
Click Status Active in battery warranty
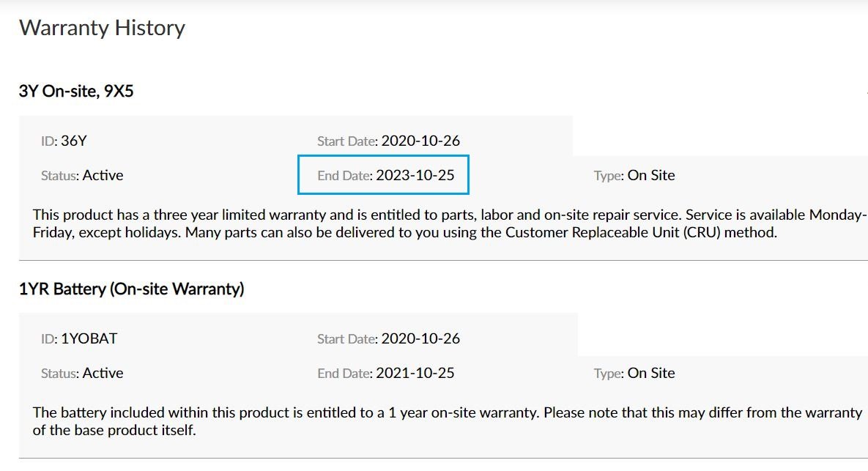click(x=103, y=373)
